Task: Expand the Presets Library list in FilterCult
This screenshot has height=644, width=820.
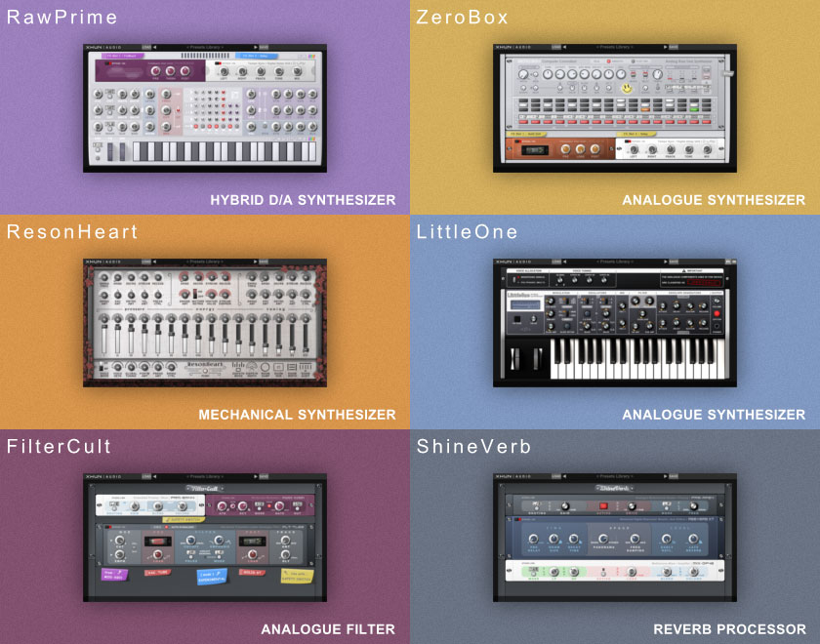Action: point(204,476)
